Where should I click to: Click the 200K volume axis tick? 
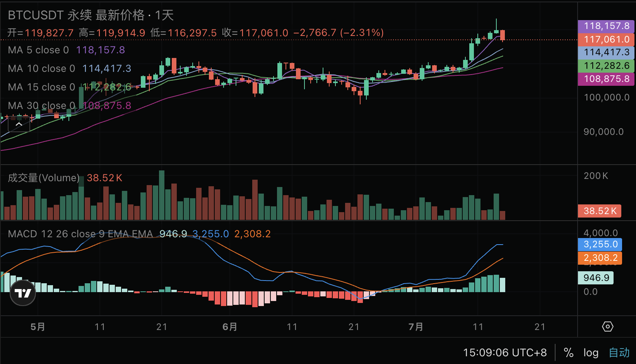click(x=596, y=176)
